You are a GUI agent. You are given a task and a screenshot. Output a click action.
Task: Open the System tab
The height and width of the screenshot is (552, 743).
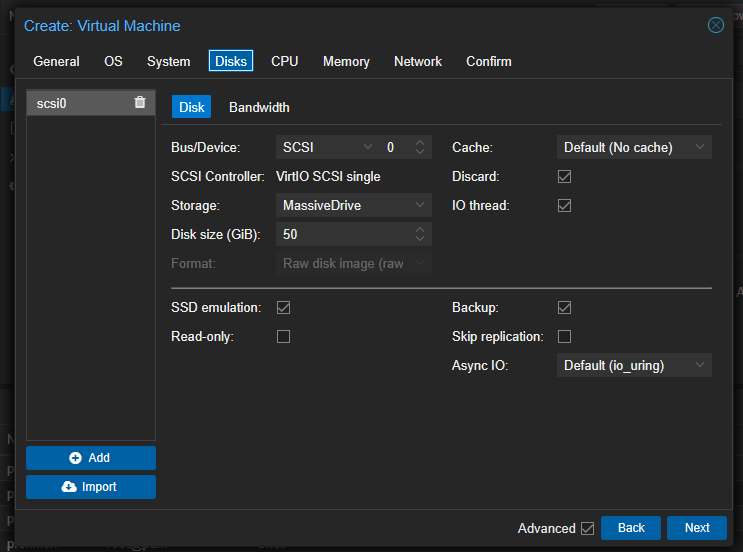(x=168, y=61)
